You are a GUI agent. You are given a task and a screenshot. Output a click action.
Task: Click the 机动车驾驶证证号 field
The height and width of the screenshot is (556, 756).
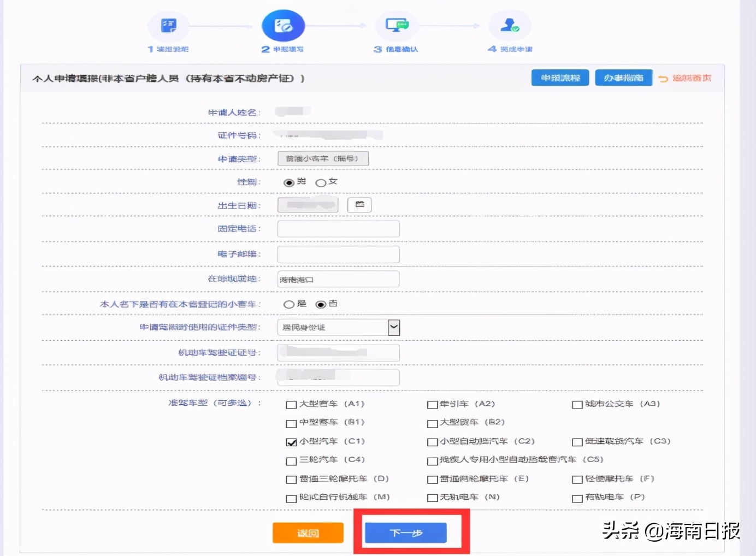coord(339,352)
